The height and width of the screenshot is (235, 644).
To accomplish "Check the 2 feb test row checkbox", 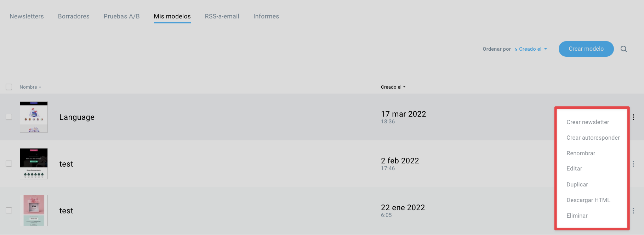I will [x=9, y=164].
